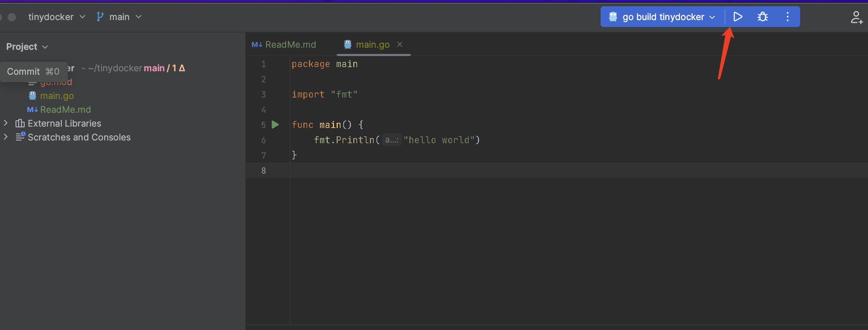Expand the External Libraries node

(6, 123)
